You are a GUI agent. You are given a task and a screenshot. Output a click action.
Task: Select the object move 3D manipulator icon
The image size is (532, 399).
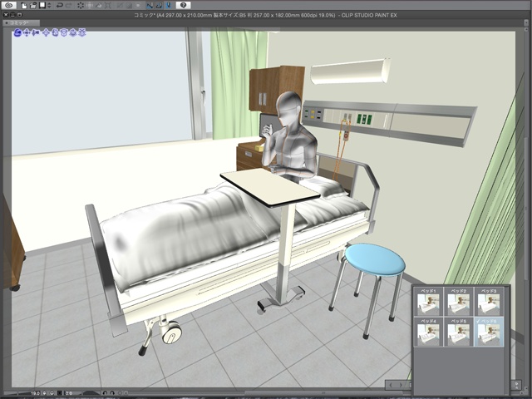[47, 32]
